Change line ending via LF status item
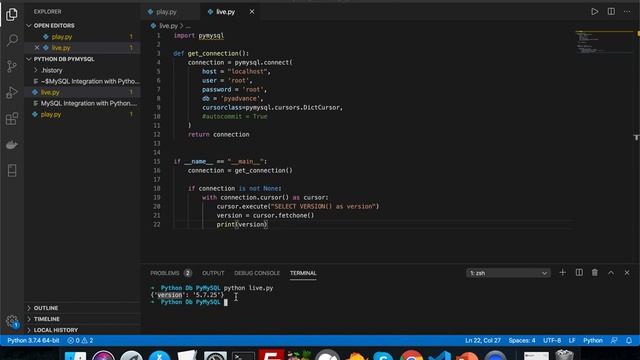 click(572, 340)
